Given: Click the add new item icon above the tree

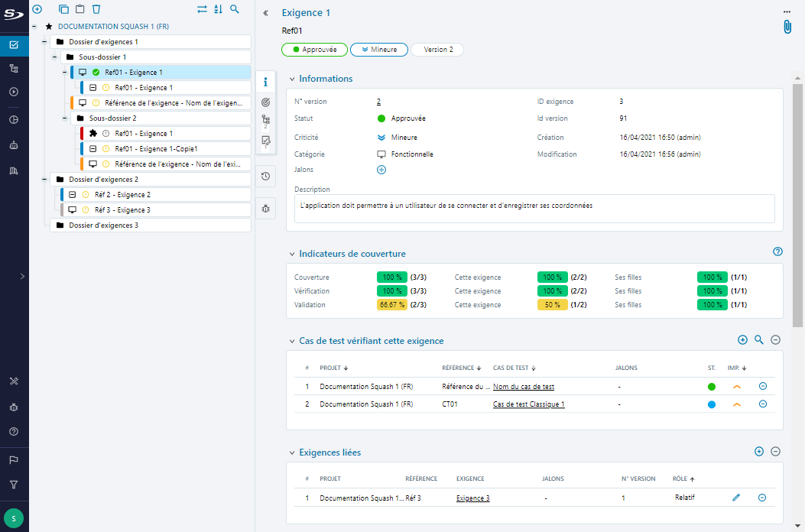Looking at the screenshot, I should pos(37,9).
